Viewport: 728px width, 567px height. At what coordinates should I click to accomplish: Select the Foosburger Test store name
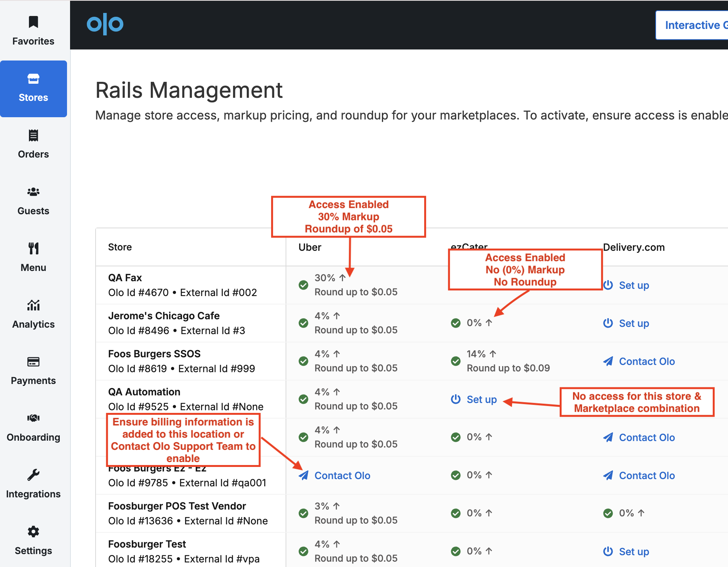tap(147, 544)
